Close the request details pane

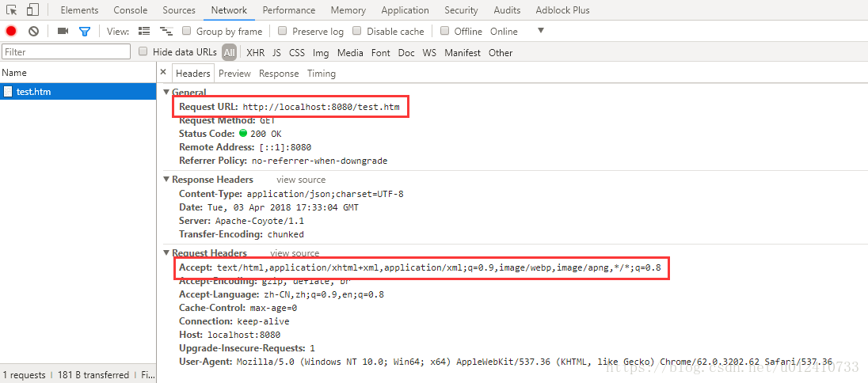[163, 72]
